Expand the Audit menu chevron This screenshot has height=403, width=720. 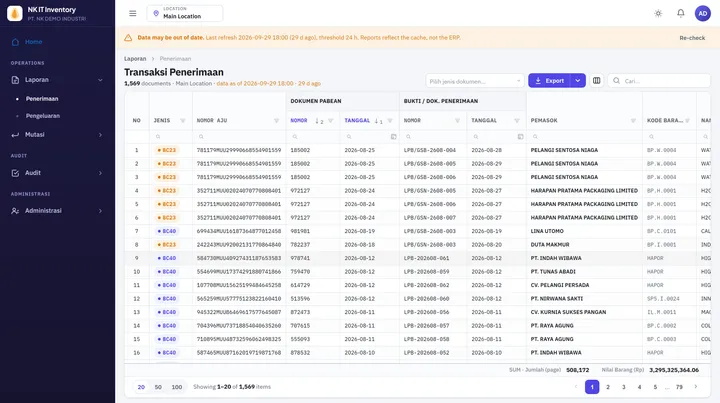[100, 173]
